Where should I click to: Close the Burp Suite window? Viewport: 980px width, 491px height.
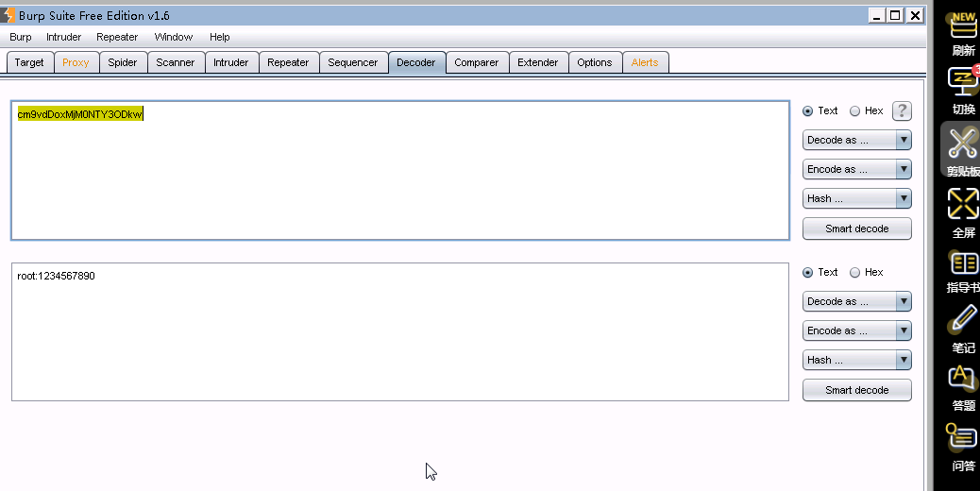tap(915, 16)
